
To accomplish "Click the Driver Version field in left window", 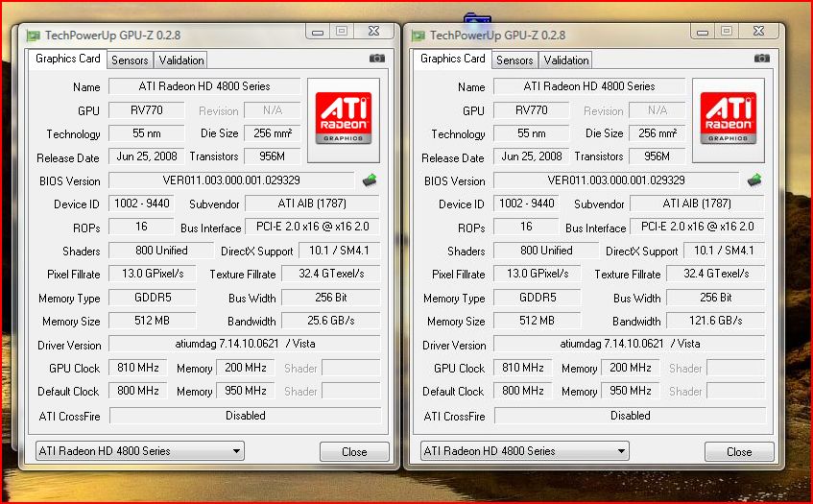I will point(244,344).
